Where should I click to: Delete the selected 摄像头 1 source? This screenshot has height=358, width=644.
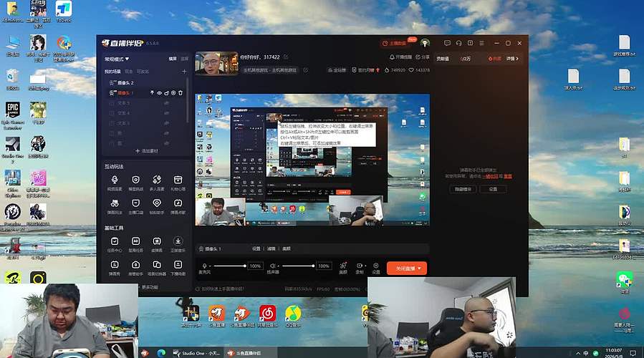point(181,93)
